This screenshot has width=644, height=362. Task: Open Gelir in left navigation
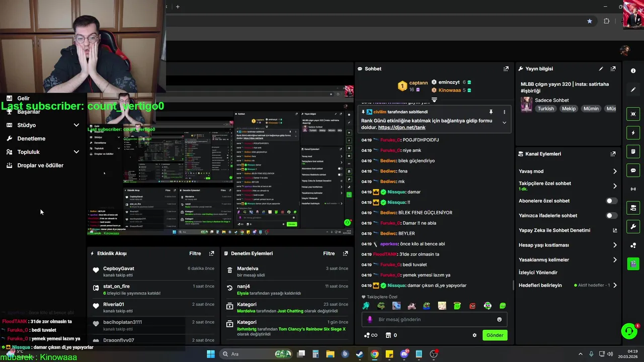coord(23,99)
